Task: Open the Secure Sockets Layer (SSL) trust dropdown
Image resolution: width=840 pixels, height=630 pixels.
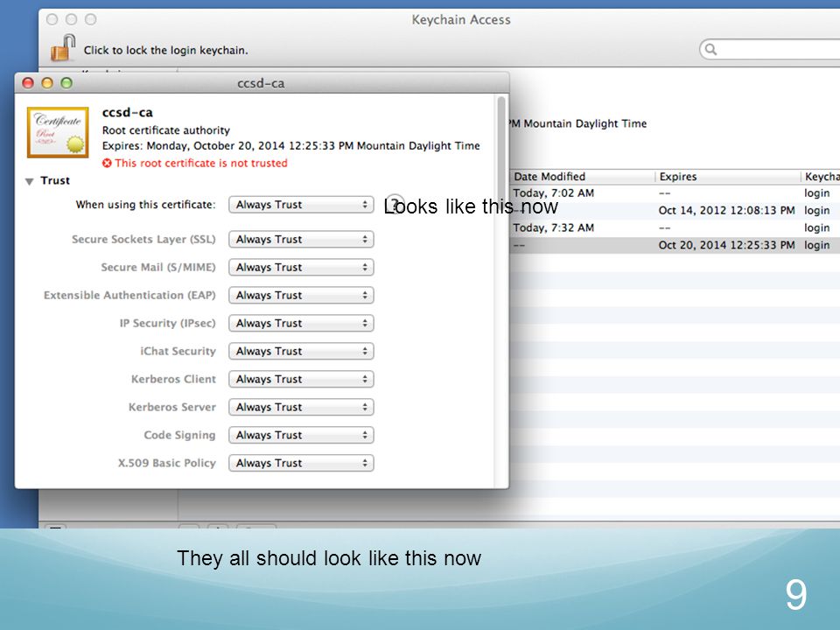Action: coord(301,240)
